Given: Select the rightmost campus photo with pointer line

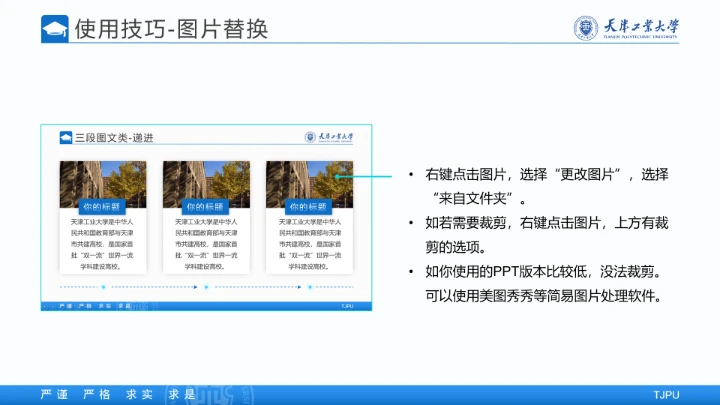Looking at the screenshot, I should 309,184.
